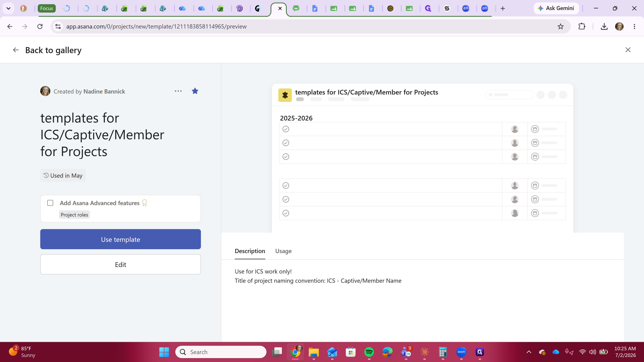Screen dimensions: 644x362
Task: Click Nadine Bannick's creator avatar photo
Action: coord(45,91)
